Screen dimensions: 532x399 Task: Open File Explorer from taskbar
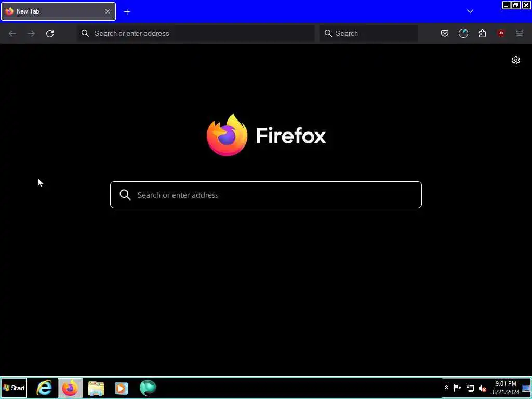[x=96, y=388]
